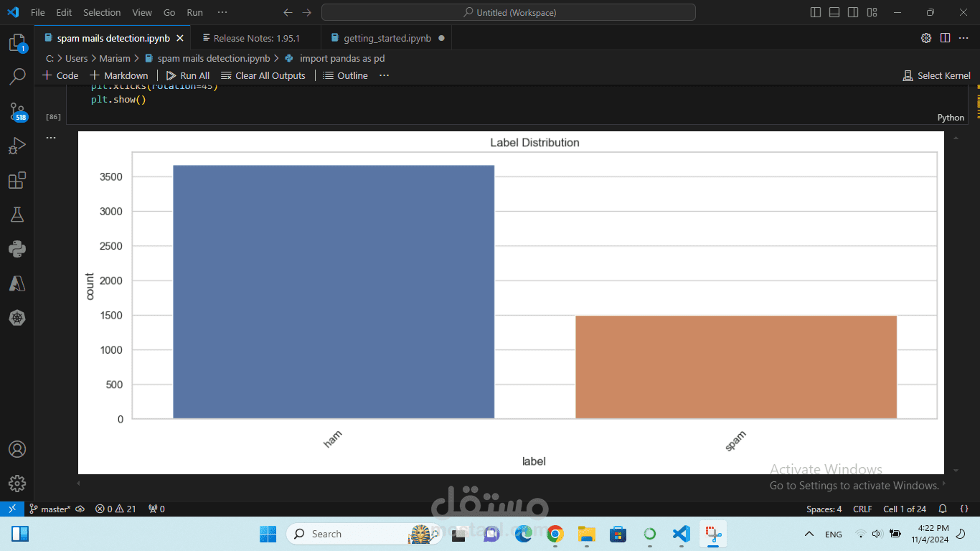Switch input language ENG indicator
Viewport: 980px width, 551px height.
click(x=834, y=534)
